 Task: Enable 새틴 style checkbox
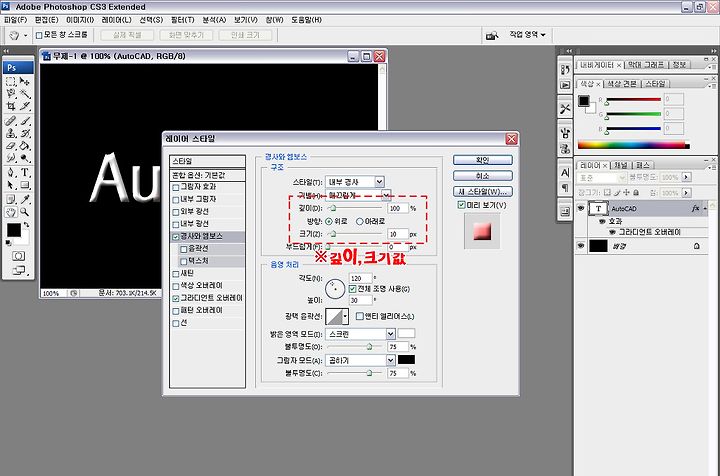click(175, 274)
